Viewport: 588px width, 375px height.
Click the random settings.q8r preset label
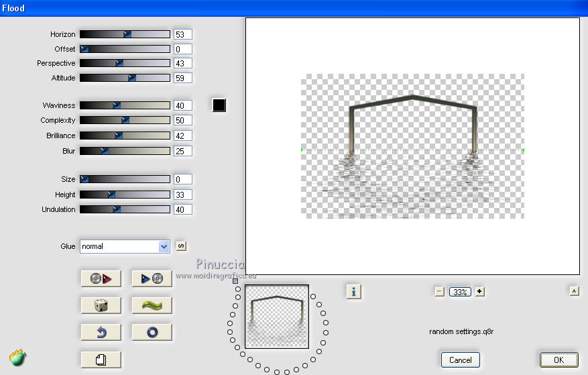tap(461, 331)
